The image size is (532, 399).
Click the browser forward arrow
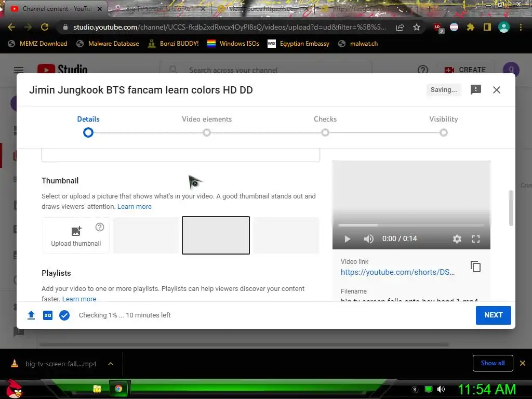pyautogui.click(x=28, y=27)
